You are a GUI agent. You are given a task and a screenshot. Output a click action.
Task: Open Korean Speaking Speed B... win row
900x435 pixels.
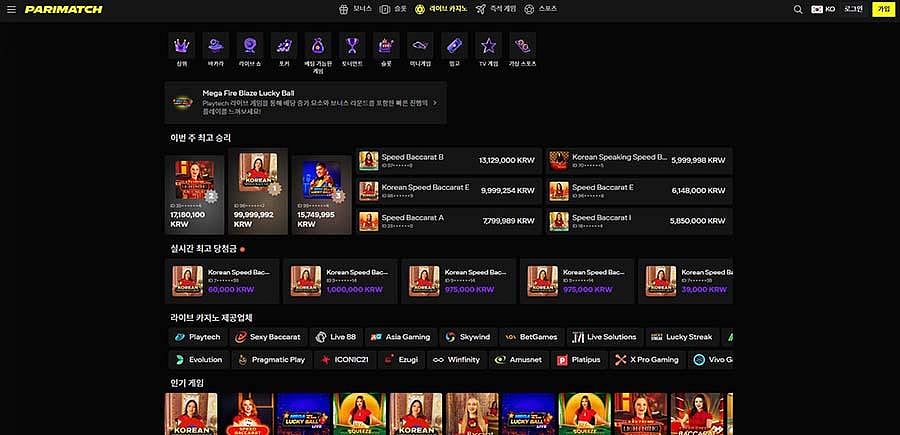click(639, 161)
